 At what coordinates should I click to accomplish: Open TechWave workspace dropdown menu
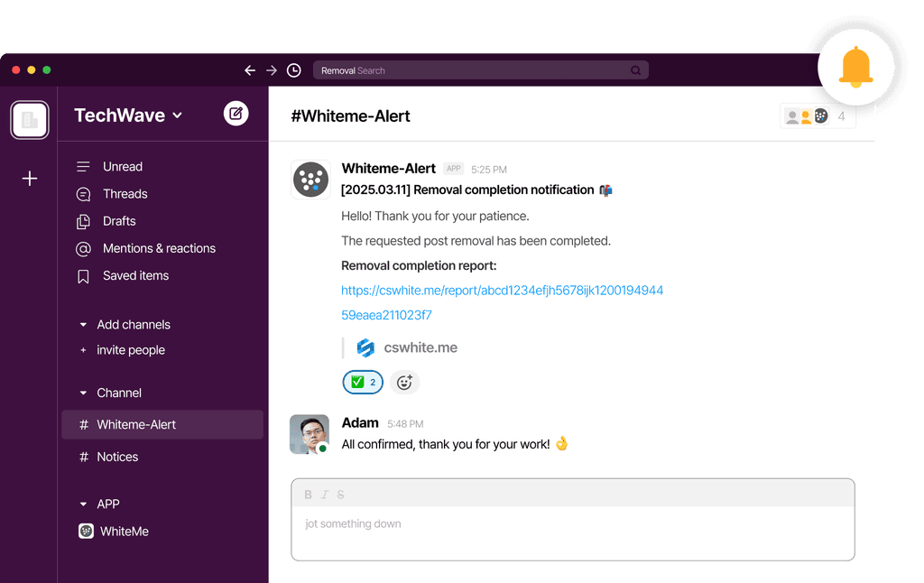pos(128,116)
